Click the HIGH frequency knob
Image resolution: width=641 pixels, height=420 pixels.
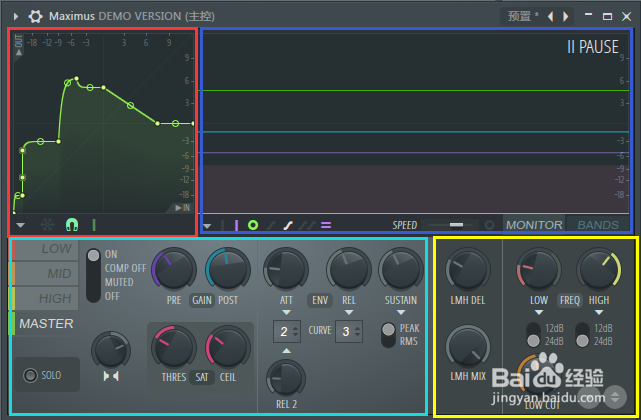click(x=599, y=270)
